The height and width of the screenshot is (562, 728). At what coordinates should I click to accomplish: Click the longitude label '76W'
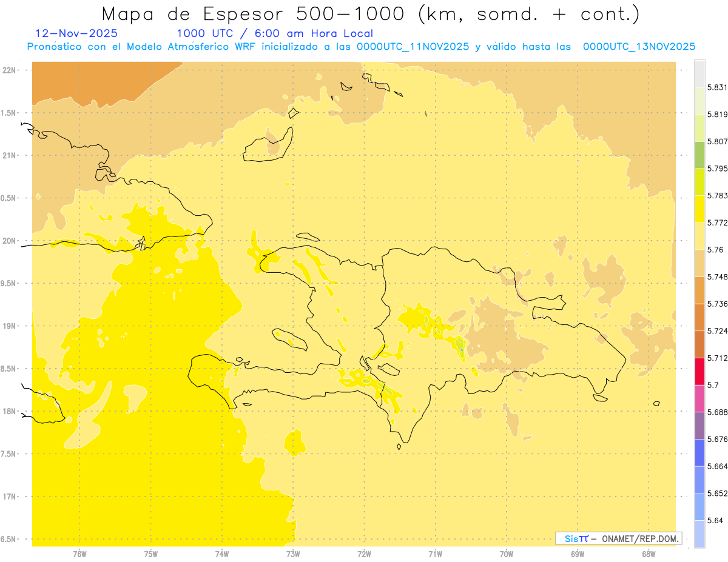[x=79, y=555]
